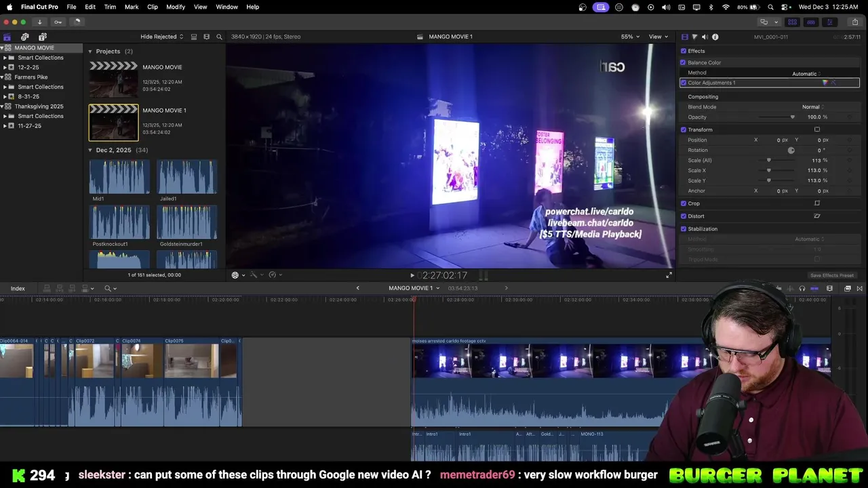Show the Background Tasks indicator
This screenshot has height=488, width=868.
[77, 22]
